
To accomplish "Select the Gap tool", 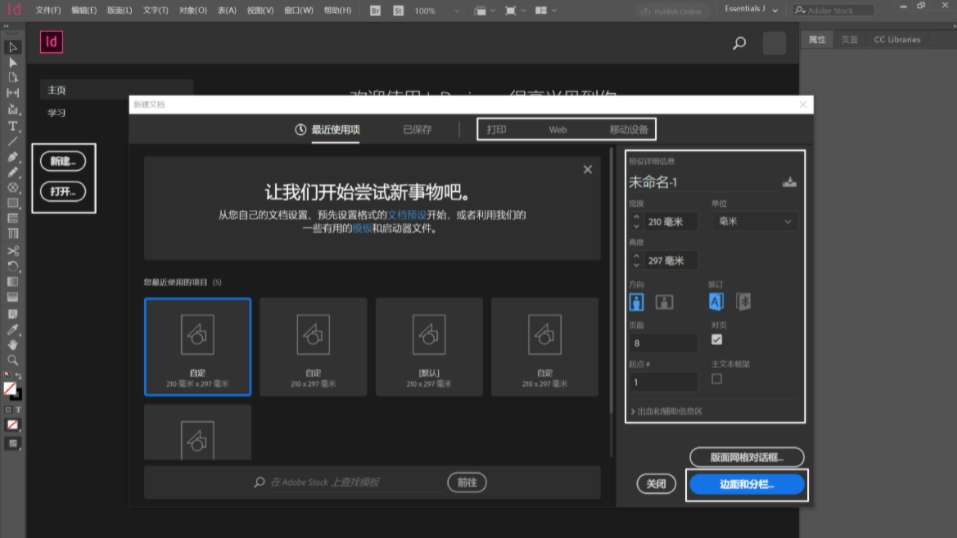I will point(13,93).
